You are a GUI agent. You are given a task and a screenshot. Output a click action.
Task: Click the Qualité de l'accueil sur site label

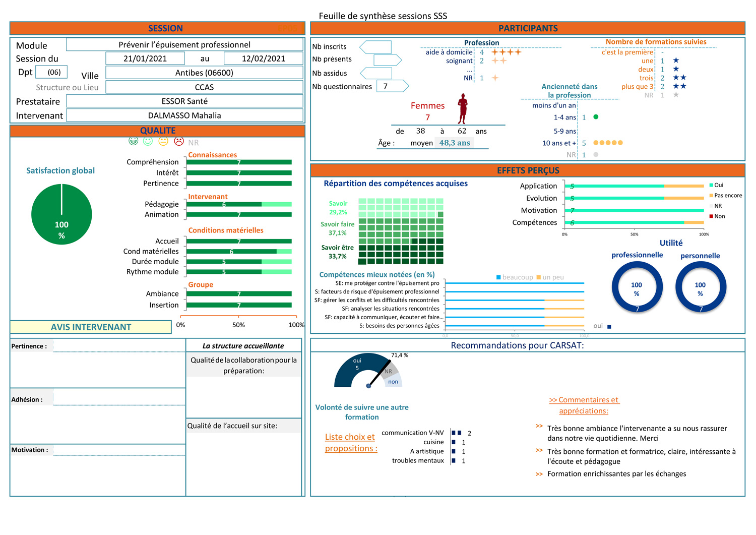pyautogui.click(x=232, y=426)
